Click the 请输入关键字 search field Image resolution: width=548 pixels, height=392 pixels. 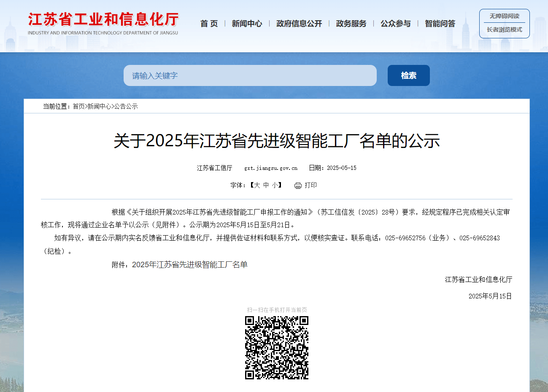[250, 75]
